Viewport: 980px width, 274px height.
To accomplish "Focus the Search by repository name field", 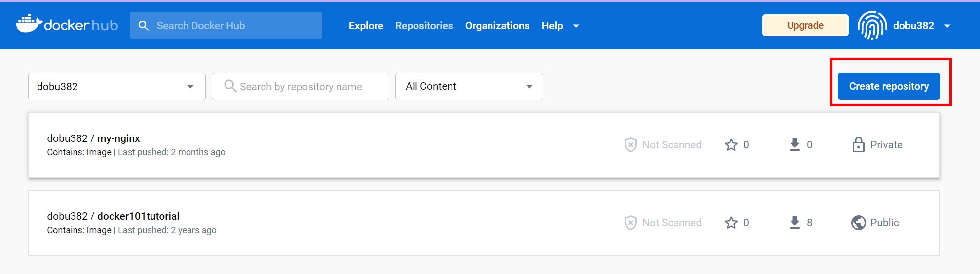I will 301,87.
